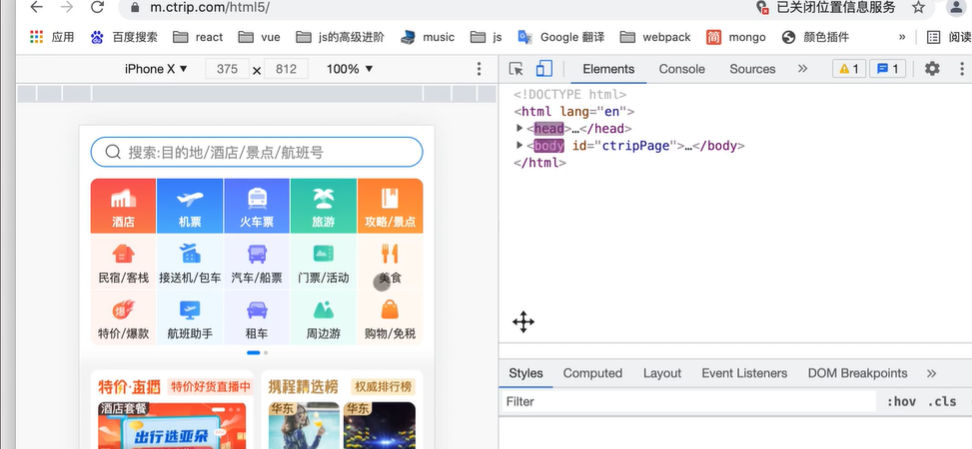Toggle the .cls classes button

942,402
